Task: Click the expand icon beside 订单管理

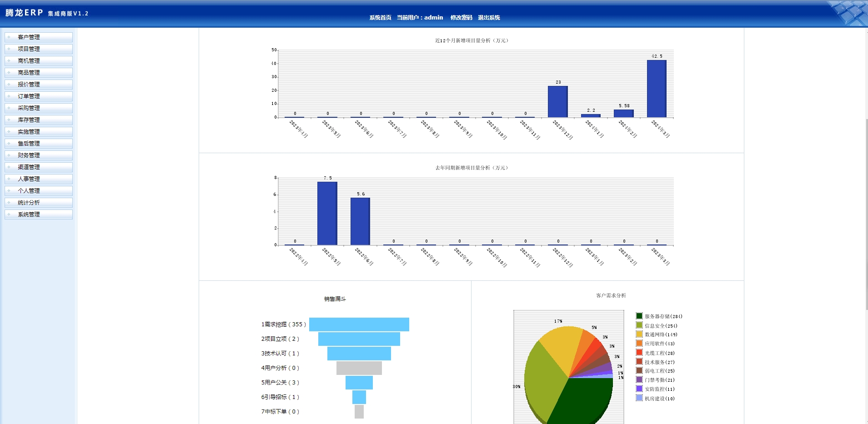Action: tap(9, 96)
